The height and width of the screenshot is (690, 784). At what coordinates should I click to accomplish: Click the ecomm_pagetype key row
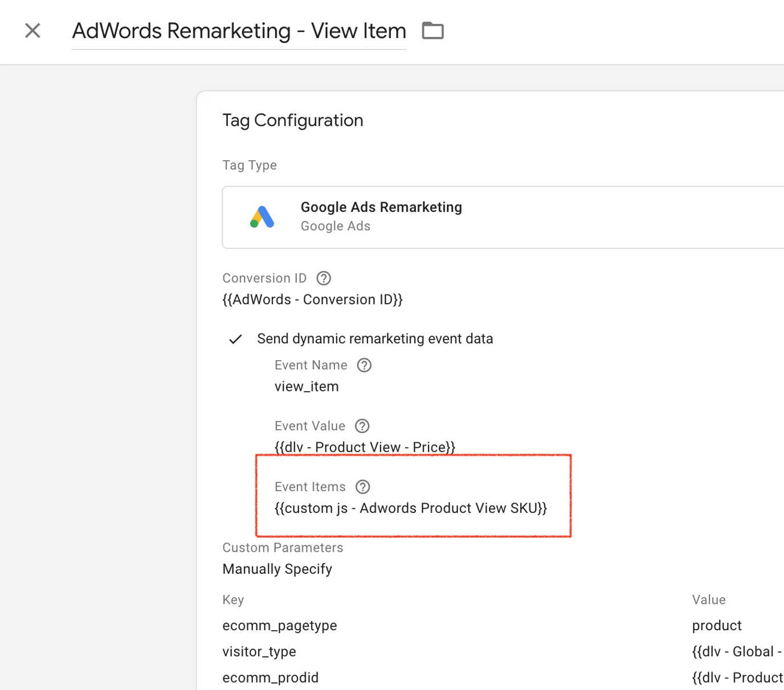[x=280, y=626]
